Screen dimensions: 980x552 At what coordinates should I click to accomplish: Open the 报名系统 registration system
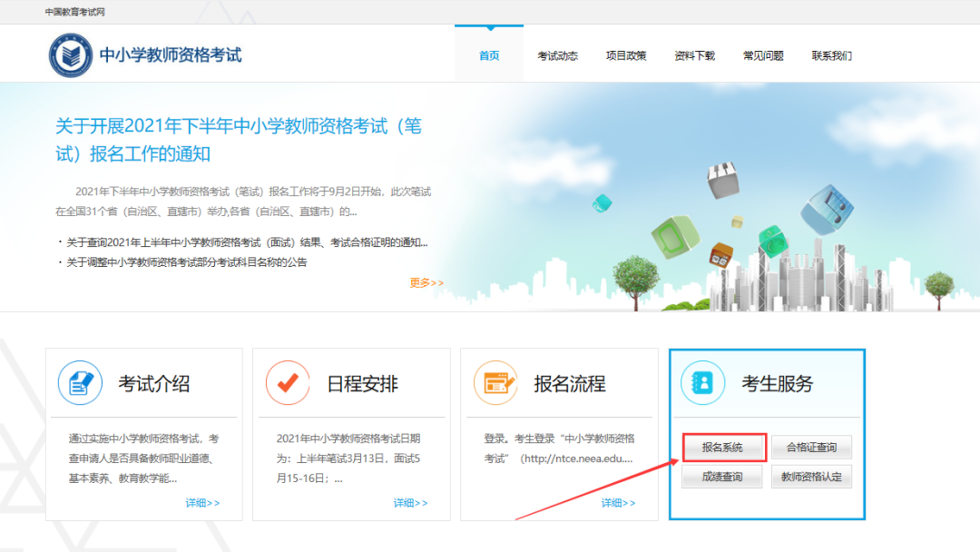point(722,447)
